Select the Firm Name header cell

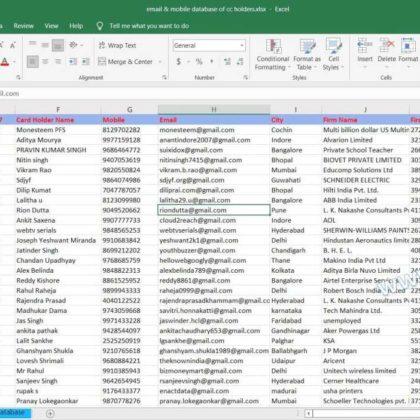pos(365,120)
